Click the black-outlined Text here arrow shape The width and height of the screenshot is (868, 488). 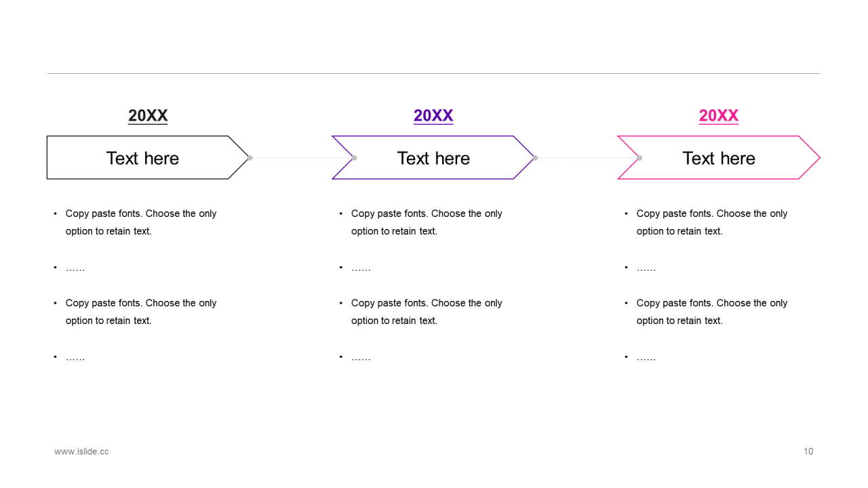tap(148, 158)
